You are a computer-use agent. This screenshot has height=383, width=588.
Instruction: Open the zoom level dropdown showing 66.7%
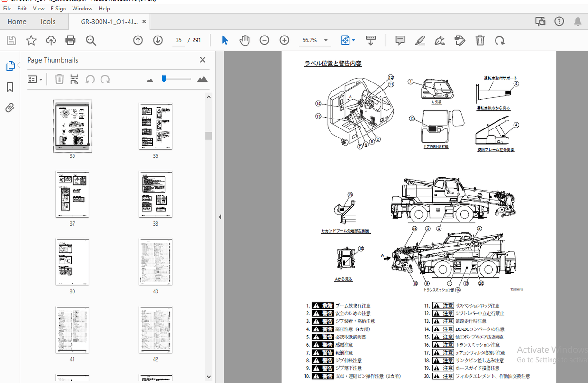tap(314, 40)
